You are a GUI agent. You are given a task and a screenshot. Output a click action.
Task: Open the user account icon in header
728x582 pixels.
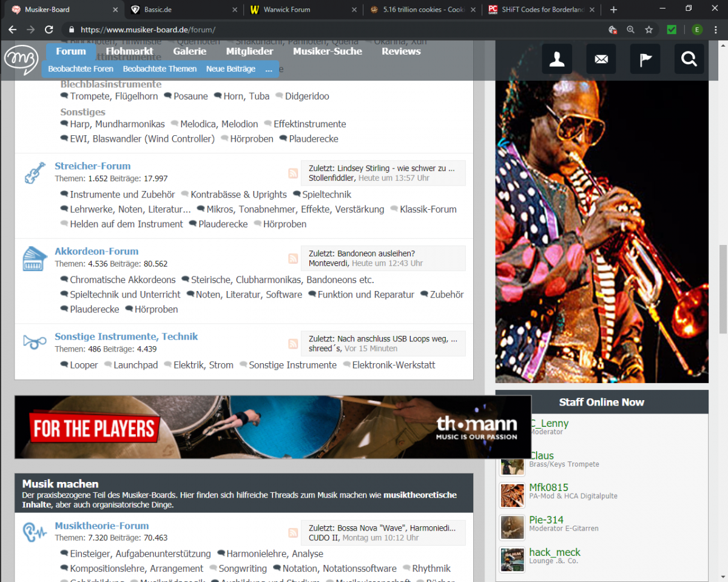coord(557,59)
